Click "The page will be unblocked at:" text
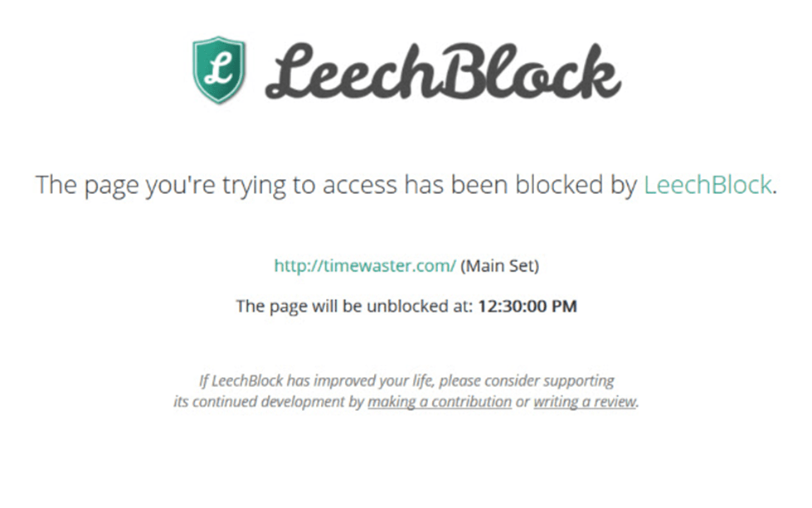Viewport: 812px width, 508px height. click(354, 307)
